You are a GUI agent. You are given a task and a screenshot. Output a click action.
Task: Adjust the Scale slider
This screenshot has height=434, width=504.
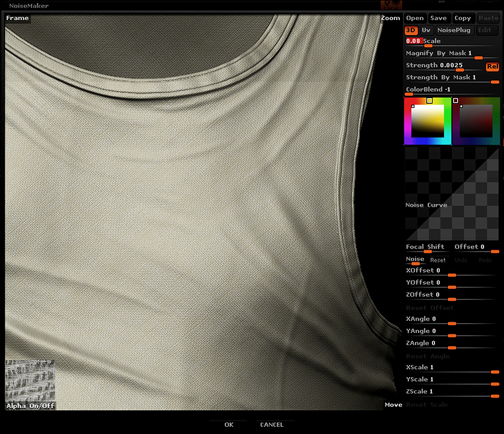(x=428, y=46)
